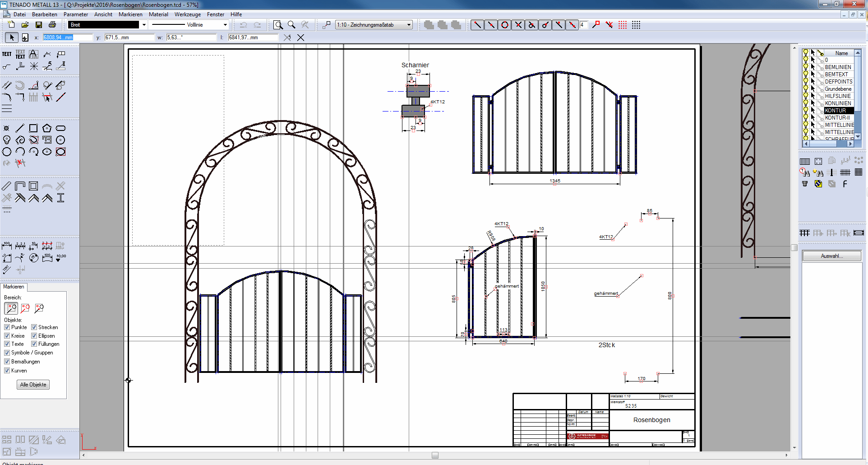Open the Breit line width dropdown
The height and width of the screenshot is (465, 868).
coord(144,25)
